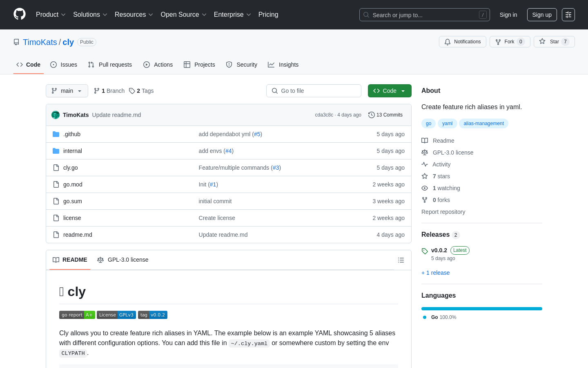This screenshot has height=368, width=588.
Task: Click the go.sum file icon
Action: pos(56,201)
